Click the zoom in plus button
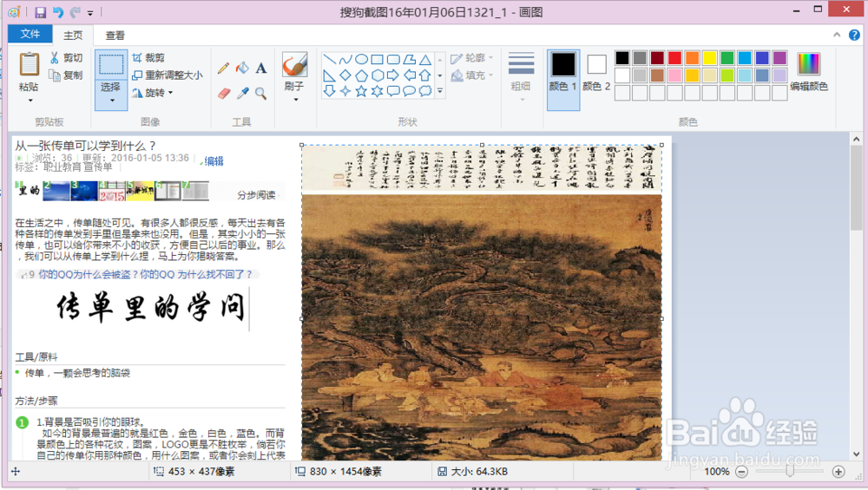The height and width of the screenshot is (490, 868). 838,472
